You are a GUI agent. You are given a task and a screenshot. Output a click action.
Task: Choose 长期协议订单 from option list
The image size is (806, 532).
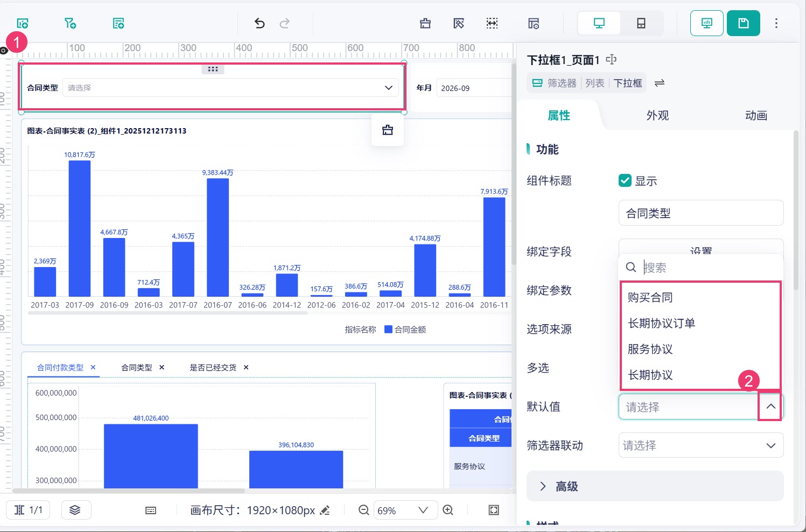pyautogui.click(x=700, y=323)
